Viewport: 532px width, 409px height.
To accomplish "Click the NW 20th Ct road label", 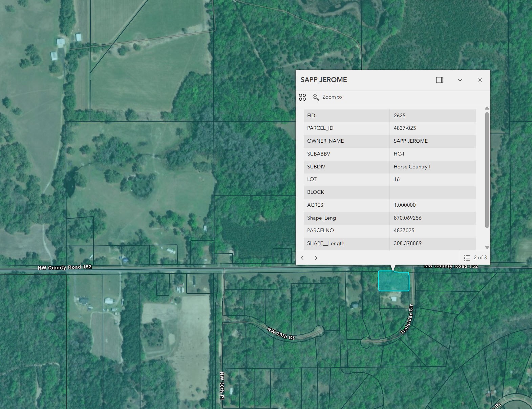I will coord(281,333).
